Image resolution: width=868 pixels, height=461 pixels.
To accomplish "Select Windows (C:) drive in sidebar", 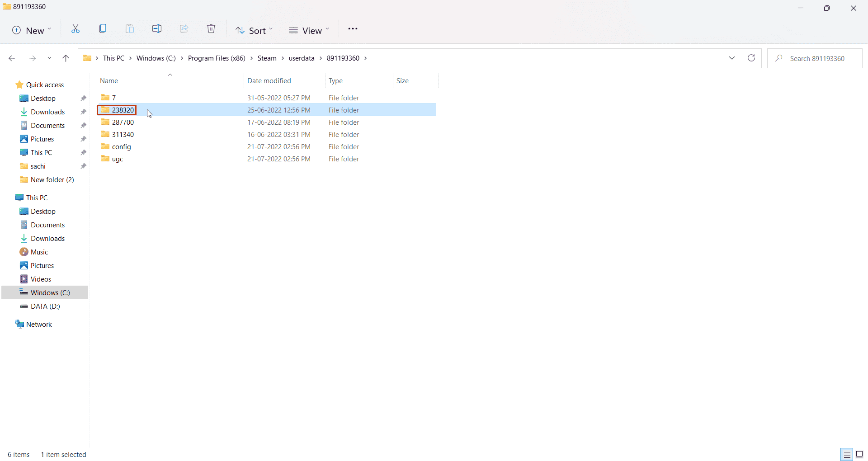I will [x=45, y=292].
